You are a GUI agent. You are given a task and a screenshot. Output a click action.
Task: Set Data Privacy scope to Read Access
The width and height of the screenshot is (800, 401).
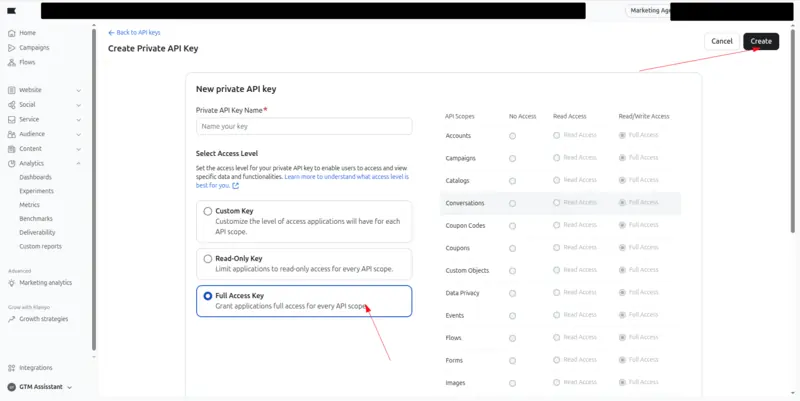[x=557, y=293]
